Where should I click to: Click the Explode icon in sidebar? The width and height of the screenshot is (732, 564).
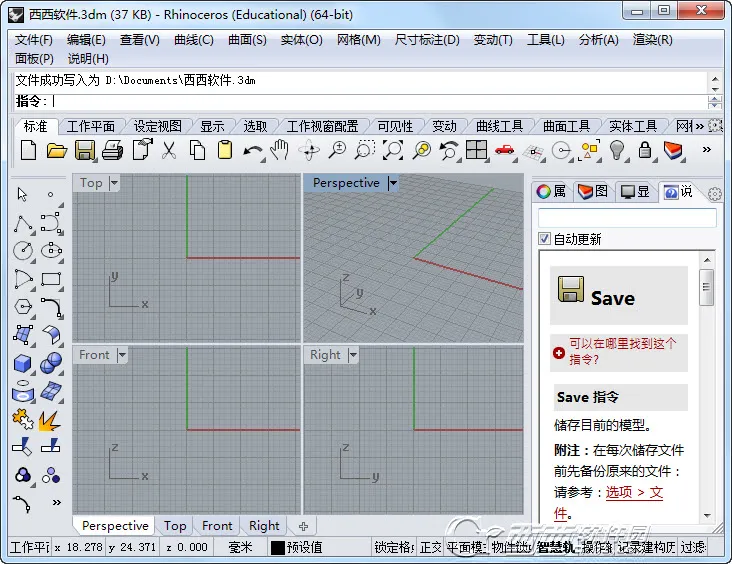point(49,421)
